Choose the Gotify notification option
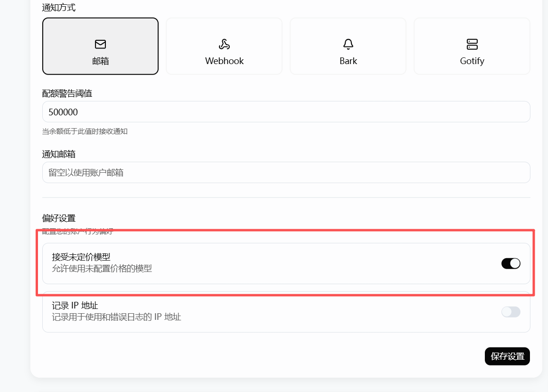 [472, 46]
